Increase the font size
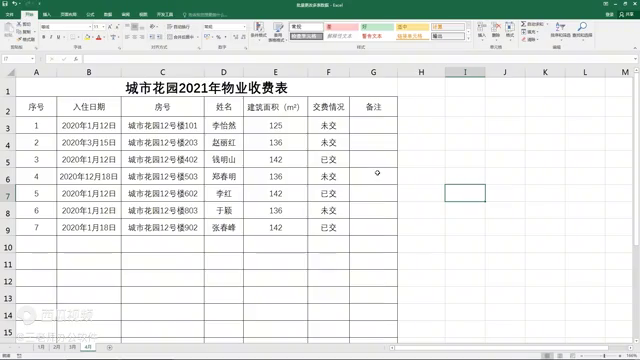This screenshot has height=360, width=640. coord(110,27)
